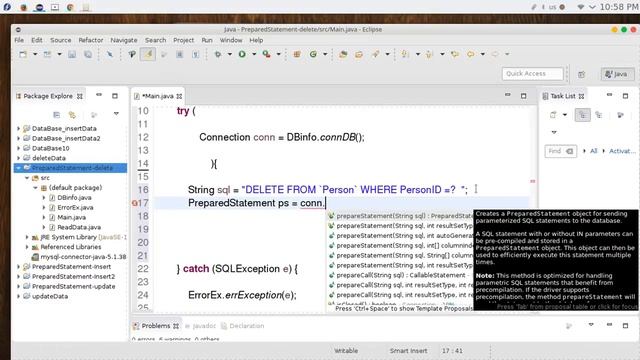
Task: Click Collapse All in Package Explorer
Action: pyautogui.click(x=56, y=115)
